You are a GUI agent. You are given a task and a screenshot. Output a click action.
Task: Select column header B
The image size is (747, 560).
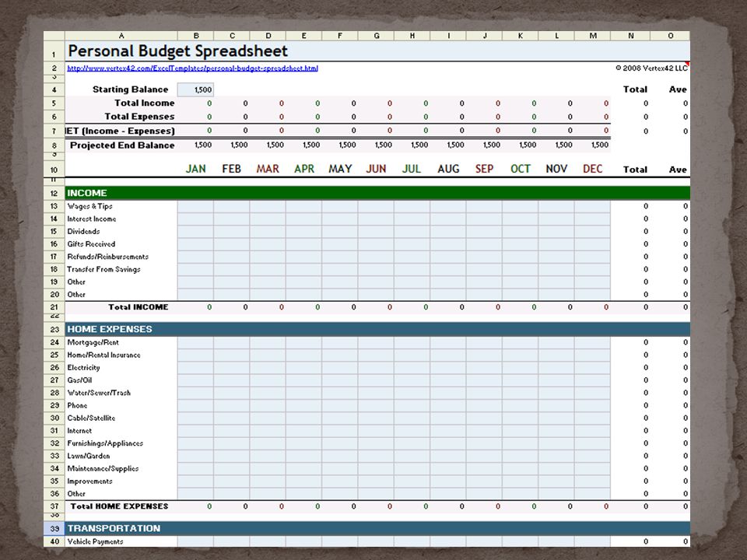[196, 36]
